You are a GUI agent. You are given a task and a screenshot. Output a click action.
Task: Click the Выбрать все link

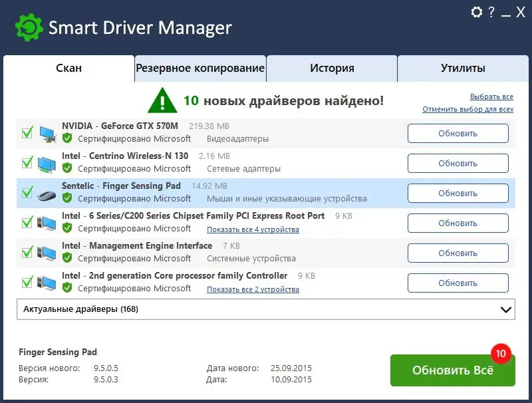point(492,96)
